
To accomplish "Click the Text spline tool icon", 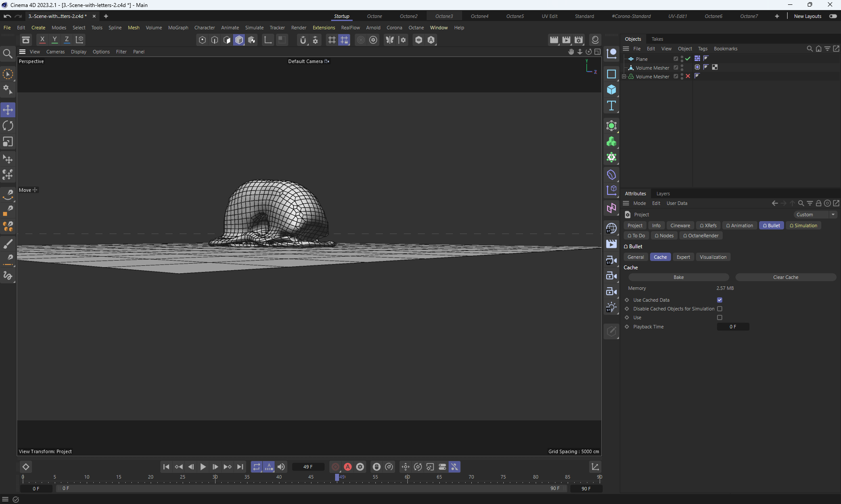I will [611, 106].
